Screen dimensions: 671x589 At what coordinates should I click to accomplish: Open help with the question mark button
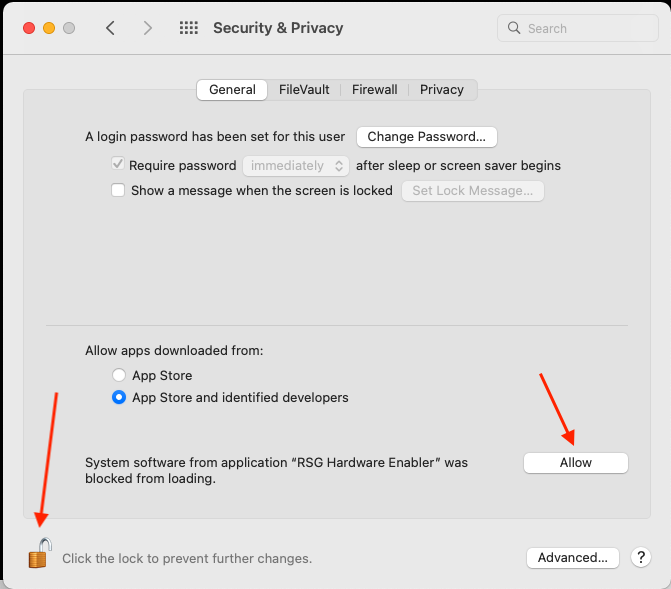tap(641, 558)
